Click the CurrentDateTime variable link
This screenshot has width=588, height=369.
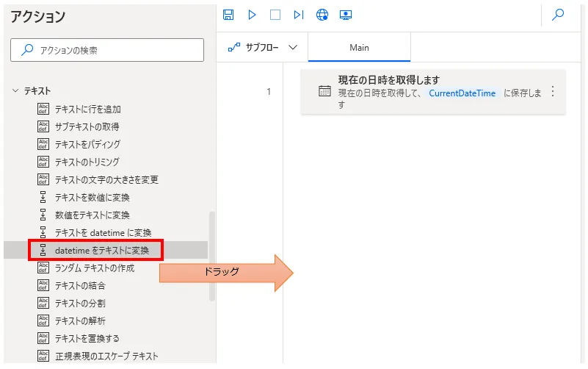point(462,93)
